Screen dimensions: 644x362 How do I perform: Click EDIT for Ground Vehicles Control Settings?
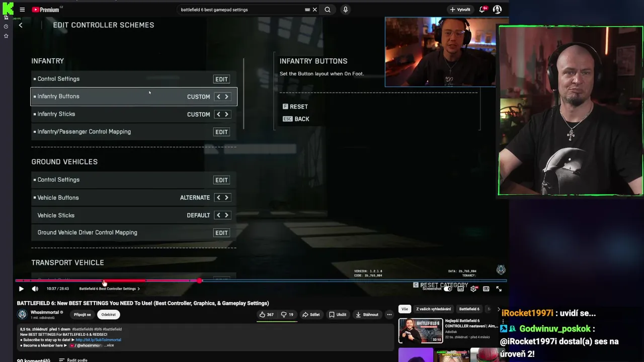(221, 180)
